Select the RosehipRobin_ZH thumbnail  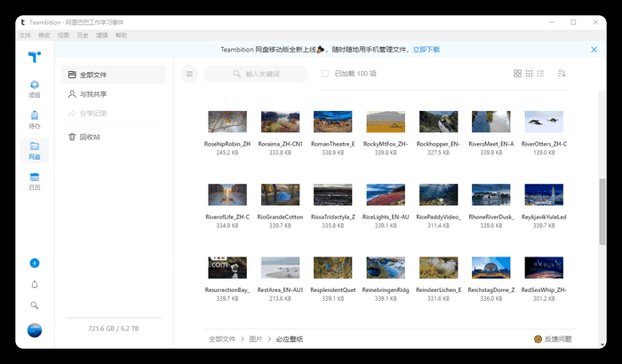pos(227,122)
